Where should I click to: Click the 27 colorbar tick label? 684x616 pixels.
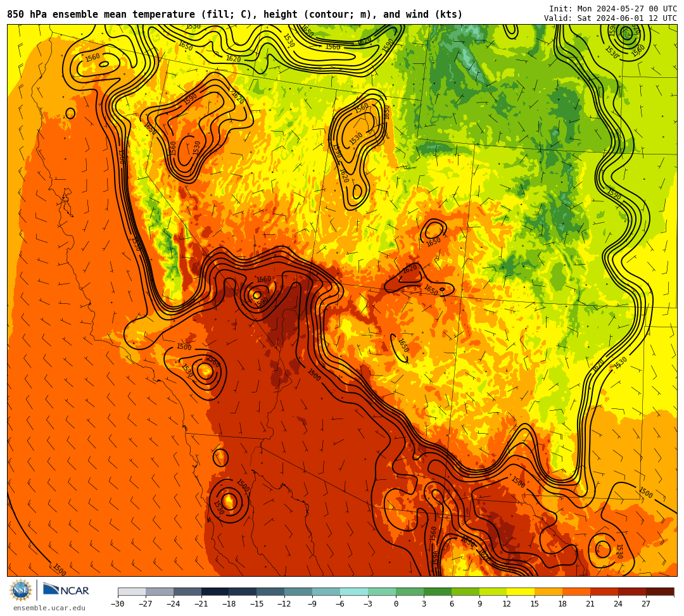[646, 604]
